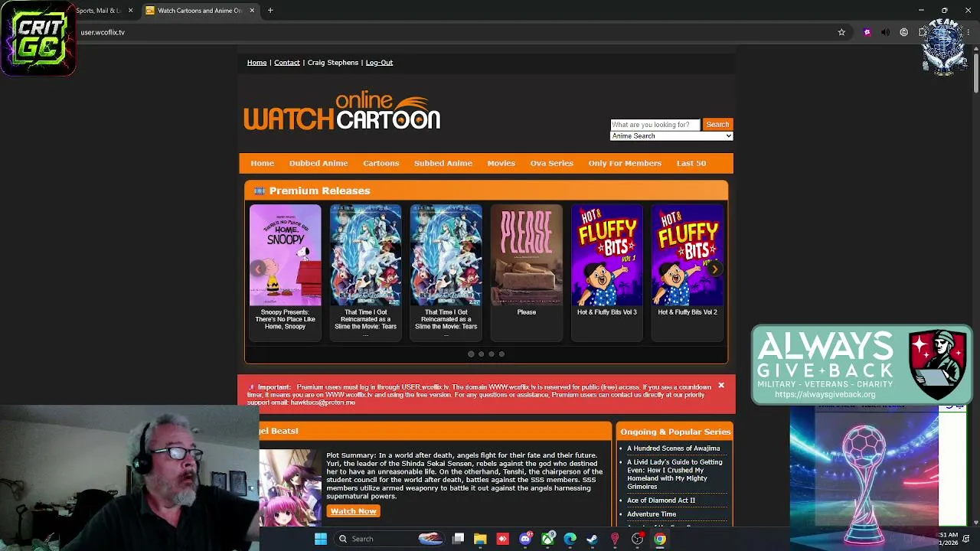Open the round app with red badge on taskbar

(x=637, y=539)
